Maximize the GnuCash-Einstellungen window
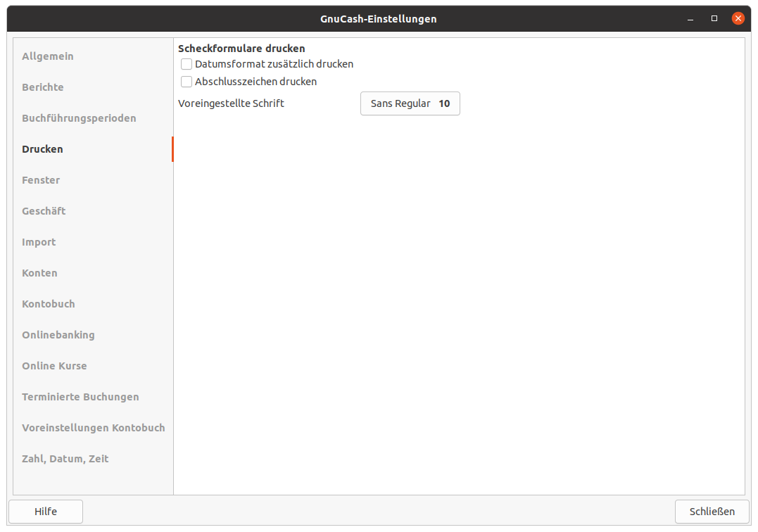The image size is (758, 532). pos(714,18)
